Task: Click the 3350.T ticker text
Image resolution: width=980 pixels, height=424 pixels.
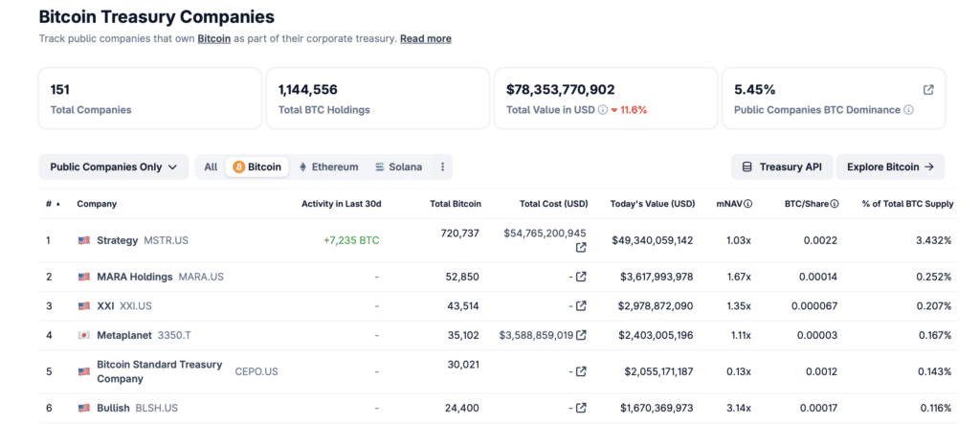Action: pos(174,335)
